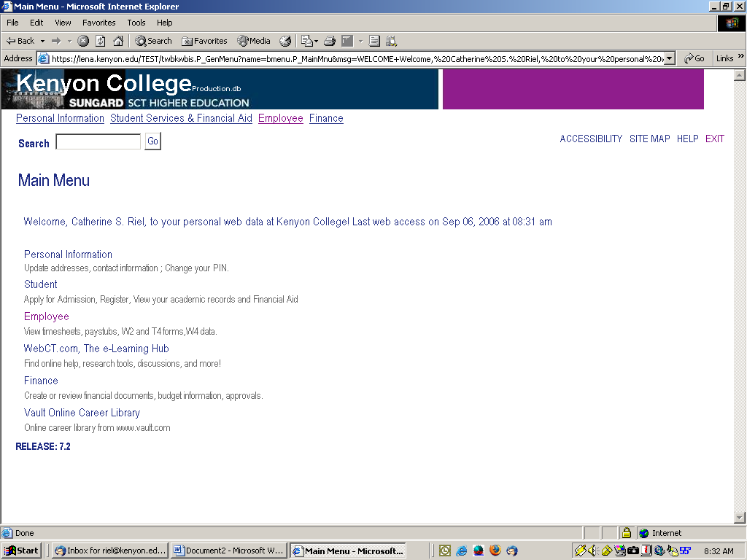Click the camera icon in system tray
The width and height of the screenshot is (747, 560).
point(632,551)
